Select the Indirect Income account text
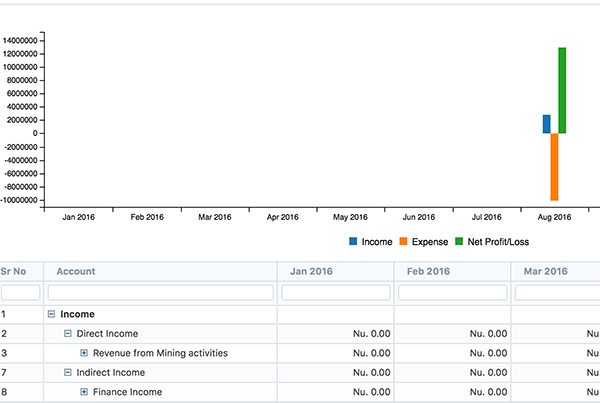Screen dimensions: 600x403 [x=111, y=372]
